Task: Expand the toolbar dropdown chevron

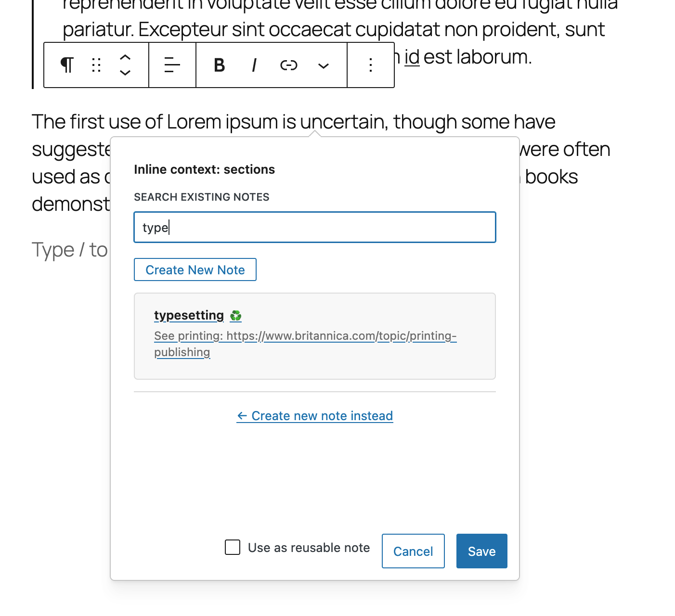Action: click(x=323, y=65)
